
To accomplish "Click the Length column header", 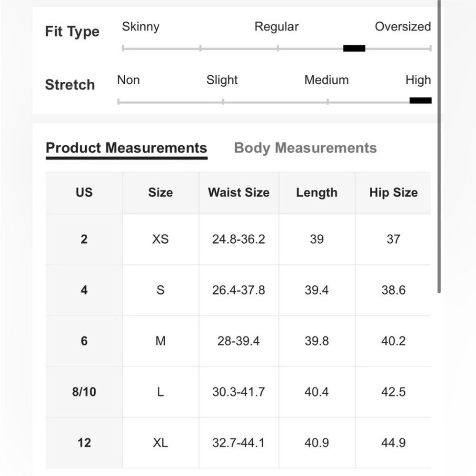I will point(317,192).
